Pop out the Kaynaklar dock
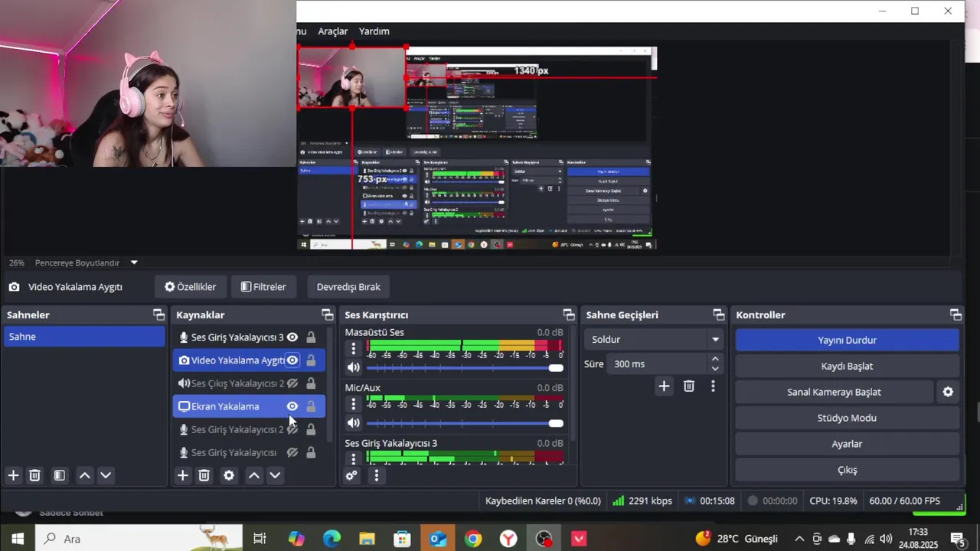Image resolution: width=980 pixels, height=551 pixels. tap(327, 315)
